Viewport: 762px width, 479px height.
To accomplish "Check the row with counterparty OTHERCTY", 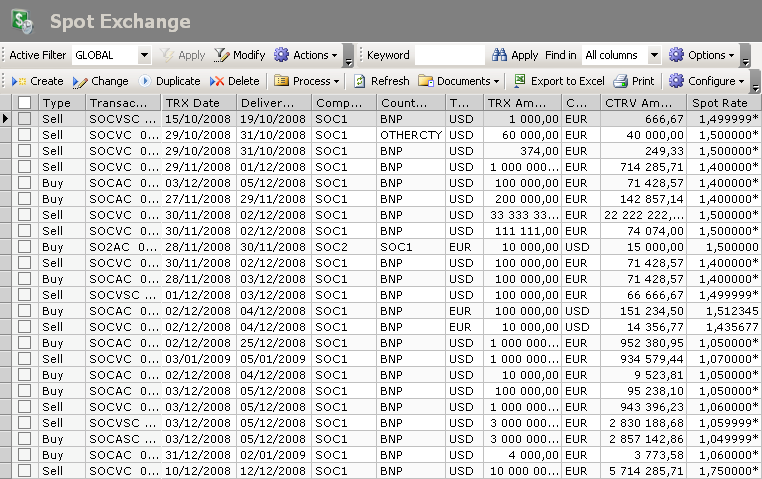I will [x=25, y=135].
